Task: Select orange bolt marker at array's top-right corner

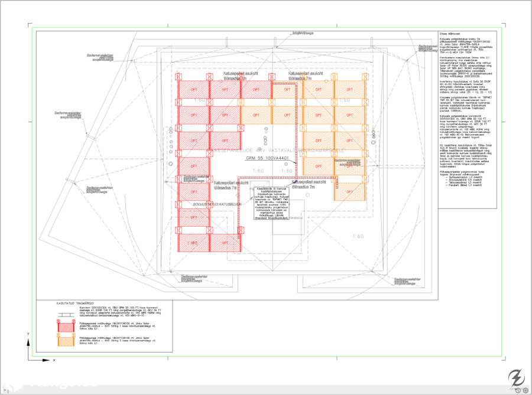Action: point(365,77)
